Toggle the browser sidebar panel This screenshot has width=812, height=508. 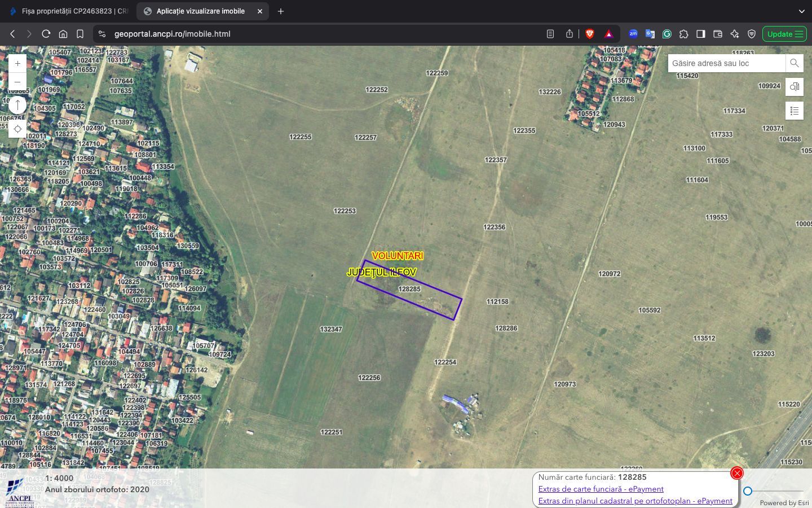[700, 34]
